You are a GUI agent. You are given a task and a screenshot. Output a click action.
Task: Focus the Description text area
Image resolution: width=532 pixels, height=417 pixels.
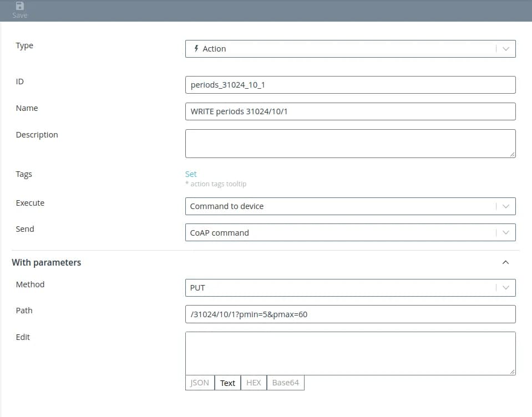[350, 144]
